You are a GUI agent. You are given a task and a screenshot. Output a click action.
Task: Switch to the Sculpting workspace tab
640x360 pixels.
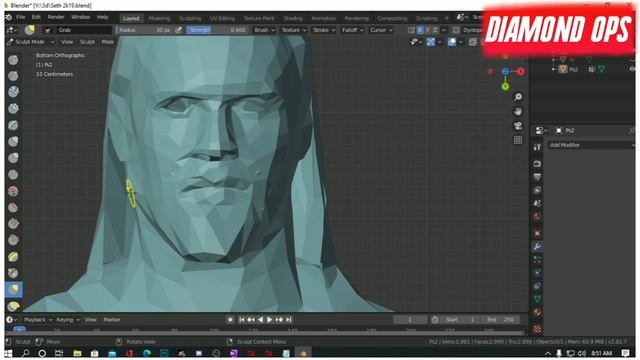[190, 18]
